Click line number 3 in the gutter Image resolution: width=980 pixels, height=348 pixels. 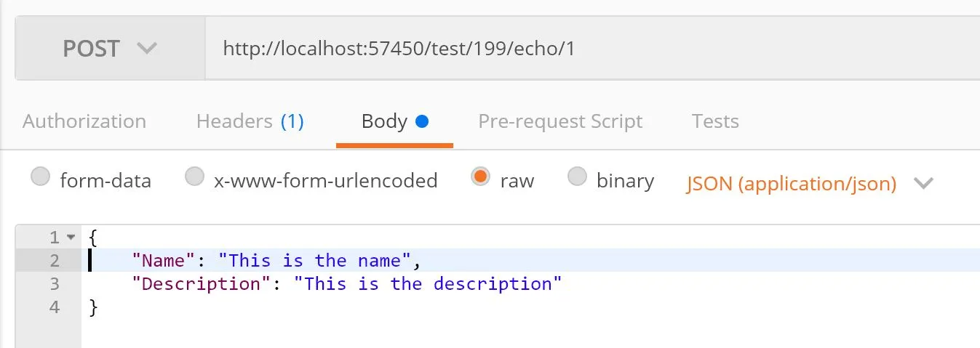click(55, 283)
